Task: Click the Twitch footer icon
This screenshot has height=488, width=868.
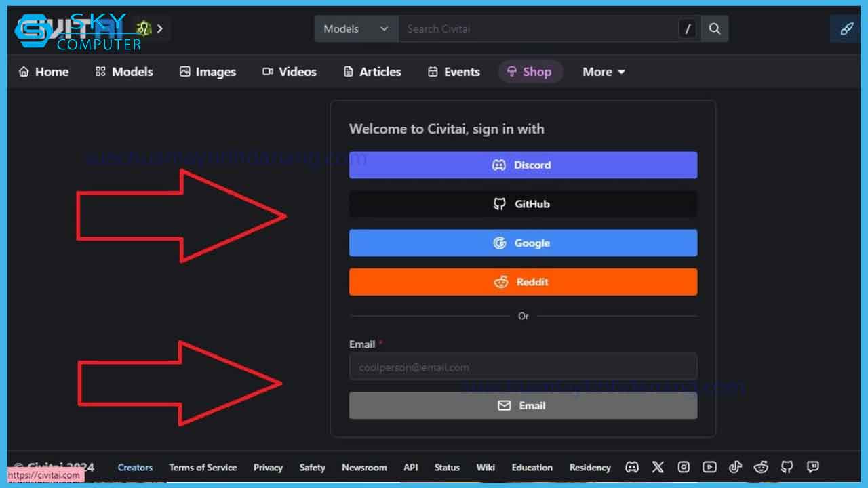Action: tap(812, 467)
